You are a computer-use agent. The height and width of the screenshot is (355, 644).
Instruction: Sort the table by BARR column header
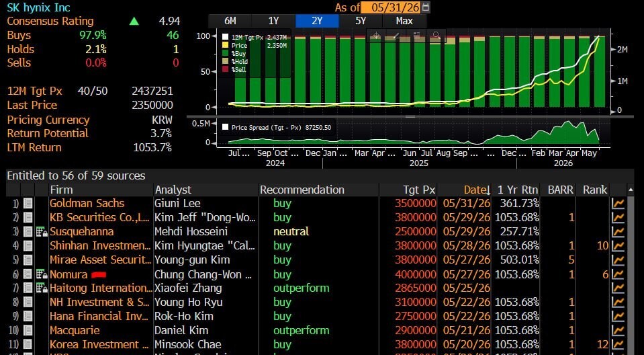(x=561, y=190)
